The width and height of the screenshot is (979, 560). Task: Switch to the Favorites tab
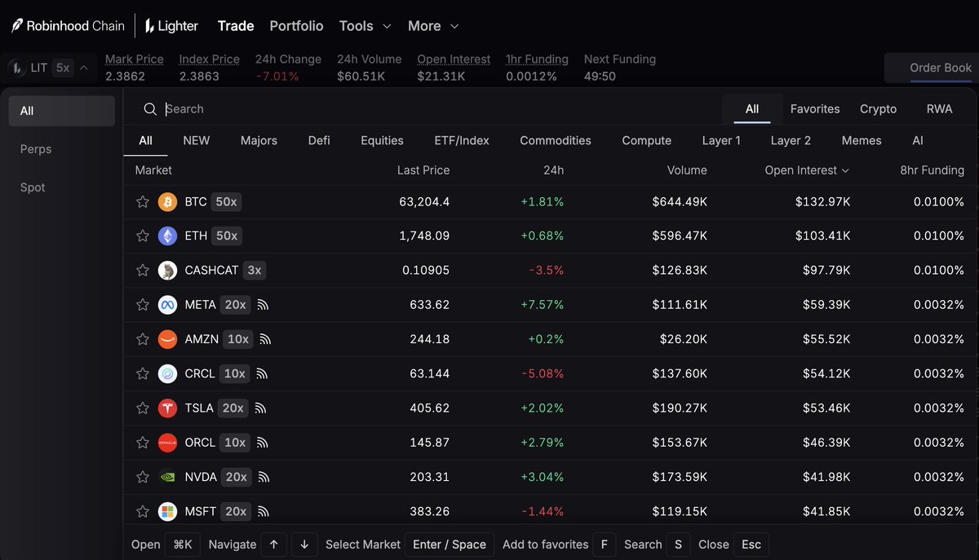point(815,109)
